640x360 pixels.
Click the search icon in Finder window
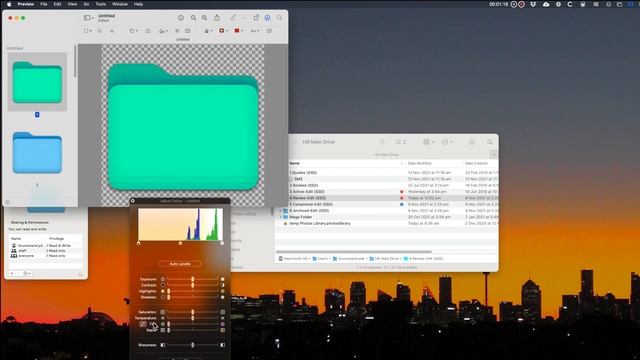click(489, 142)
